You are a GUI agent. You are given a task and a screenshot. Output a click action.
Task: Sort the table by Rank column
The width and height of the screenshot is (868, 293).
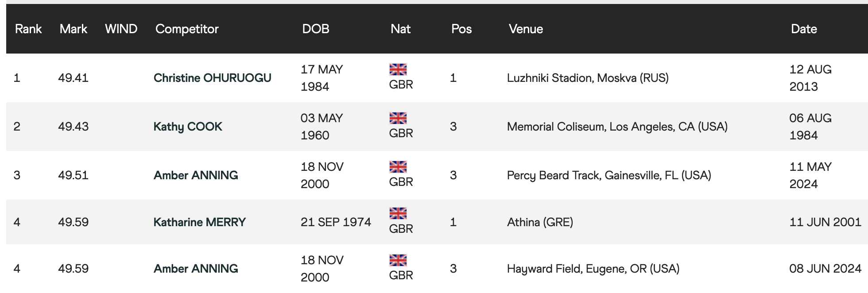(x=28, y=29)
